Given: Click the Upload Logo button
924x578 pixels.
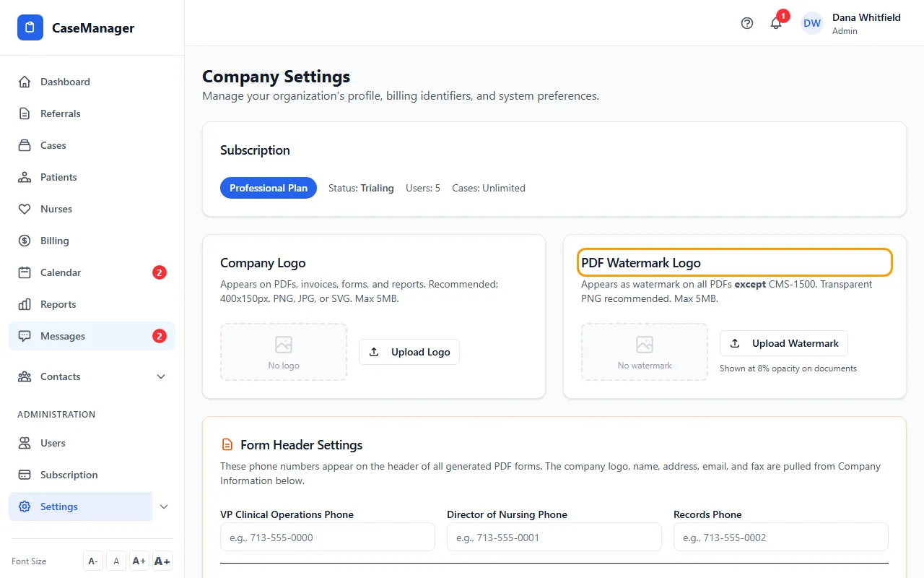Looking at the screenshot, I should coord(409,352).
